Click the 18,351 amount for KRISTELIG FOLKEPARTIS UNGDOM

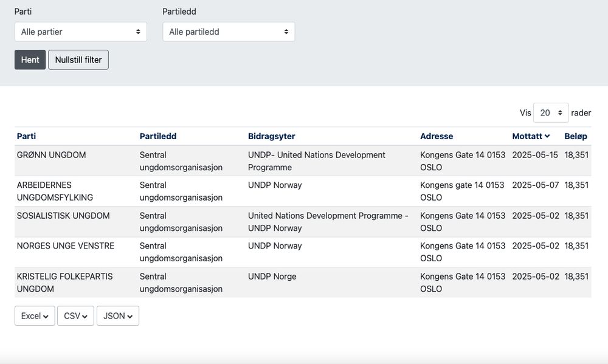click(576, 276)
